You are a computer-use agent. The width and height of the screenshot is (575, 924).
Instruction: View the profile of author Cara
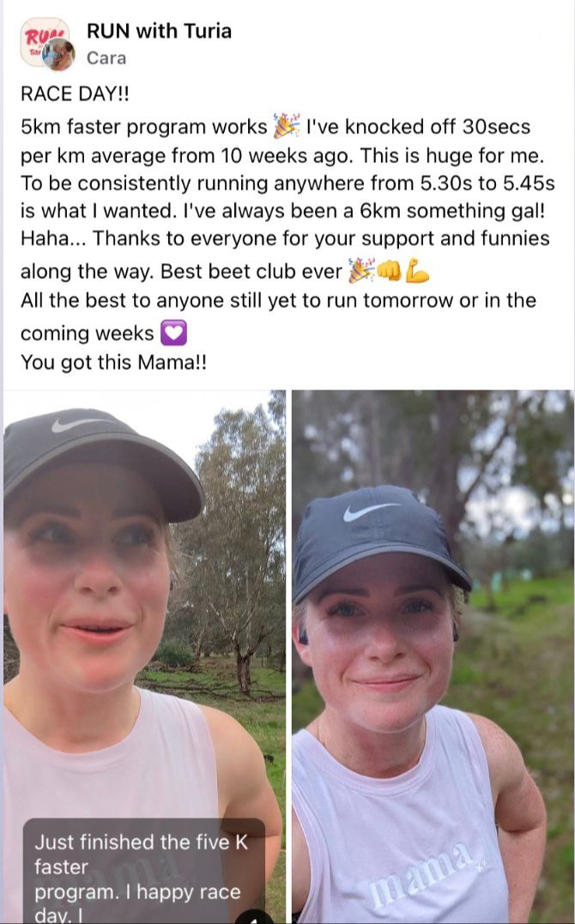[x=106, y=58]
